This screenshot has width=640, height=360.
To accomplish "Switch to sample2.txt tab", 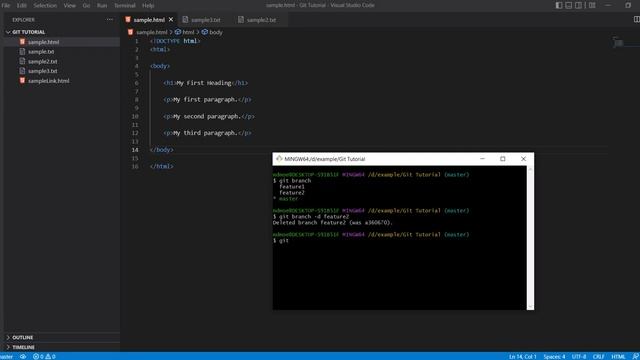I will [x=261, y=20].
